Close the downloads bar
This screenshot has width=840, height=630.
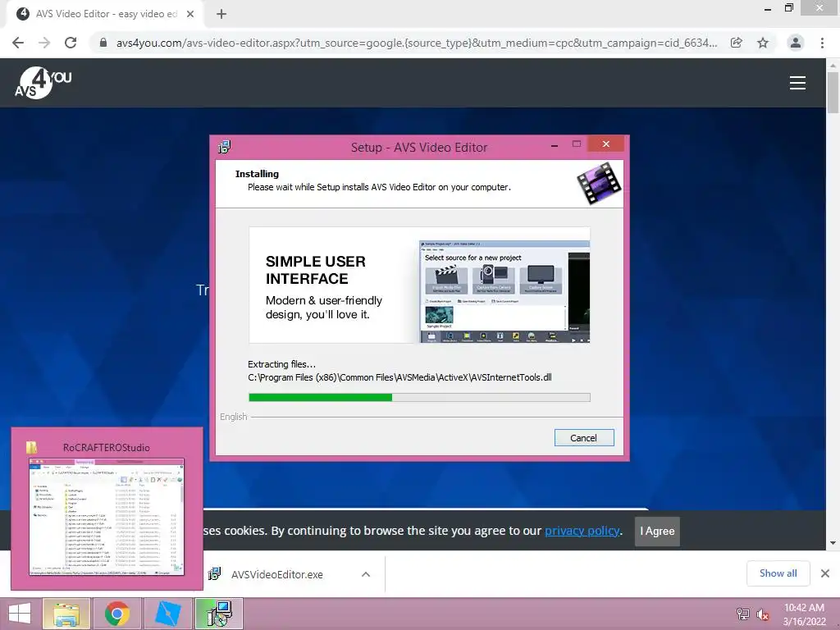(x=825, y=573)
